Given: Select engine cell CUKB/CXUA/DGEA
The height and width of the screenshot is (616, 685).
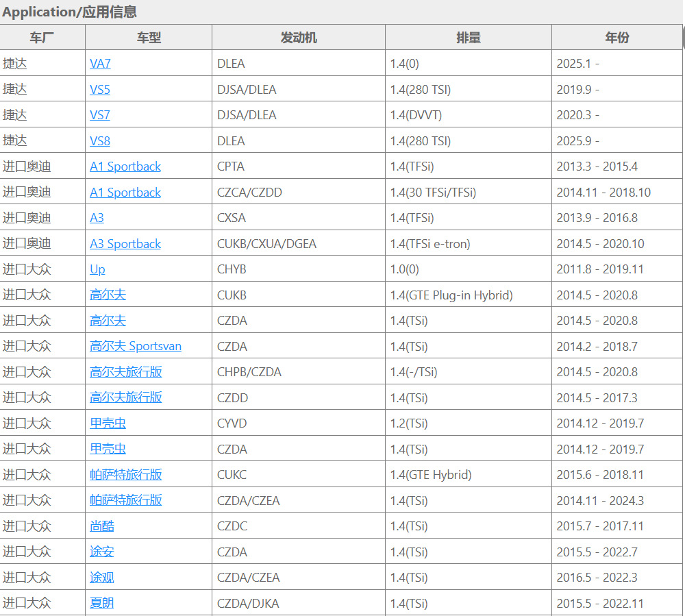Looking at the screenshot, I should (299, 244).
